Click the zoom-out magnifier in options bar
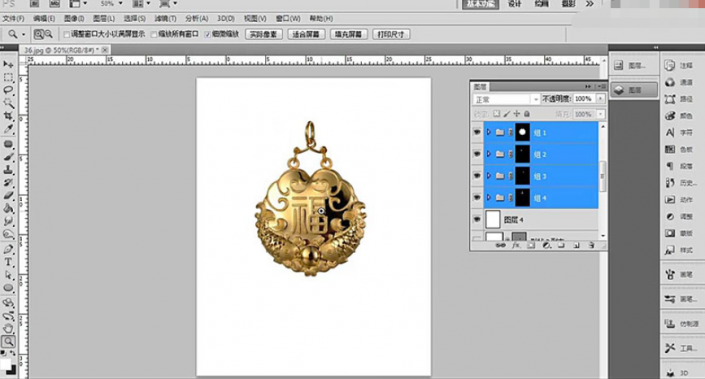 tap(49, 34)
